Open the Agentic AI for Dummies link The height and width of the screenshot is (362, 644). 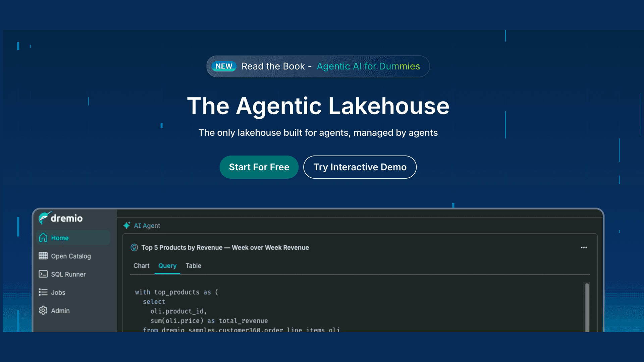(368, 66)
